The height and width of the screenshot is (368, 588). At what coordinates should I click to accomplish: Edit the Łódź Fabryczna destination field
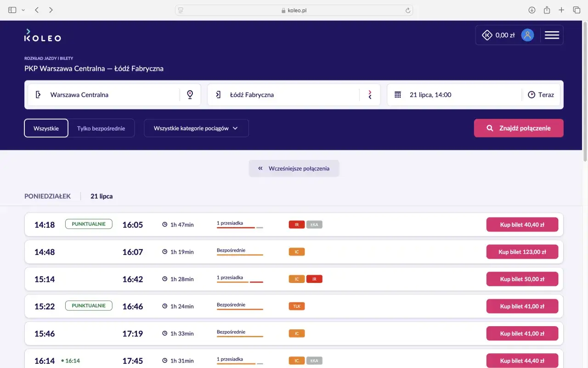point(289,95)
